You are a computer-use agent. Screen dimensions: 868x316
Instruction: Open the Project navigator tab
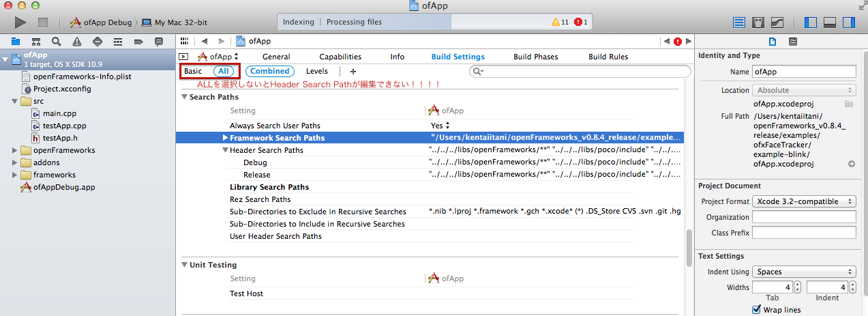[x=15, y=42]
